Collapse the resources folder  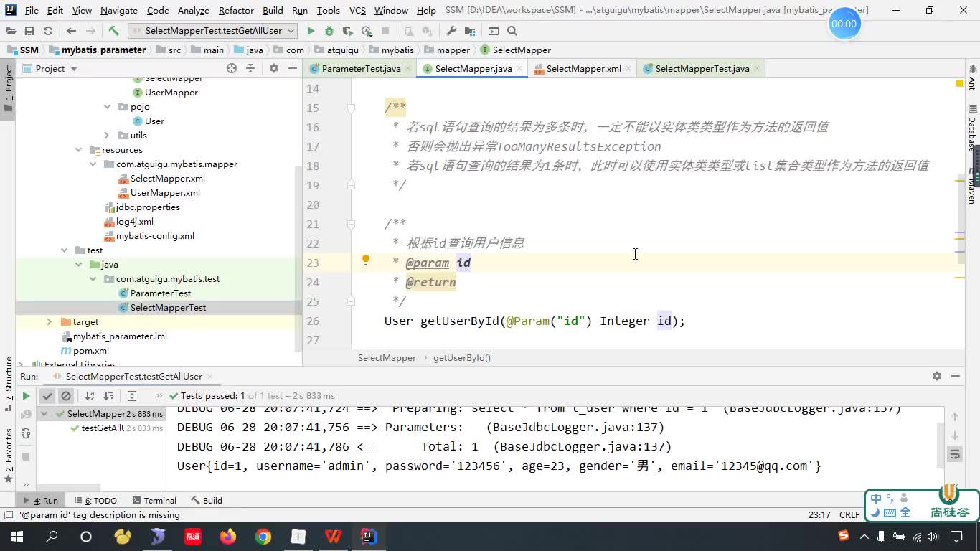tap(78, 149)
